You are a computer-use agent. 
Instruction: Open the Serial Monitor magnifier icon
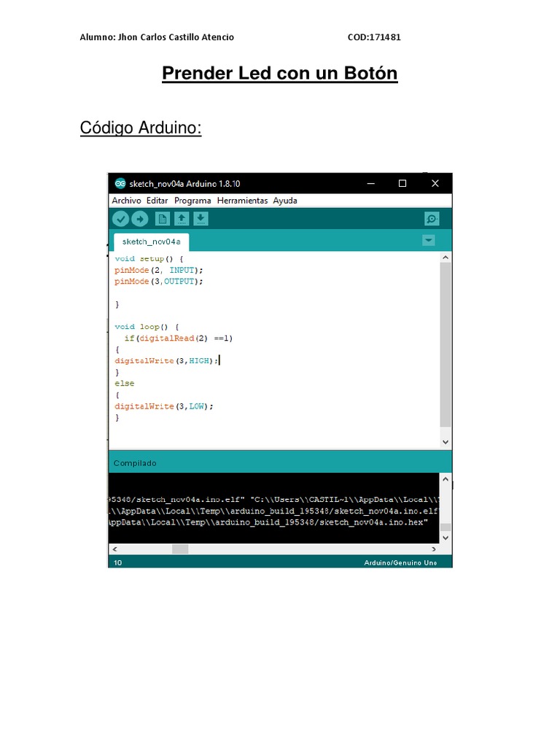(432, 219)
